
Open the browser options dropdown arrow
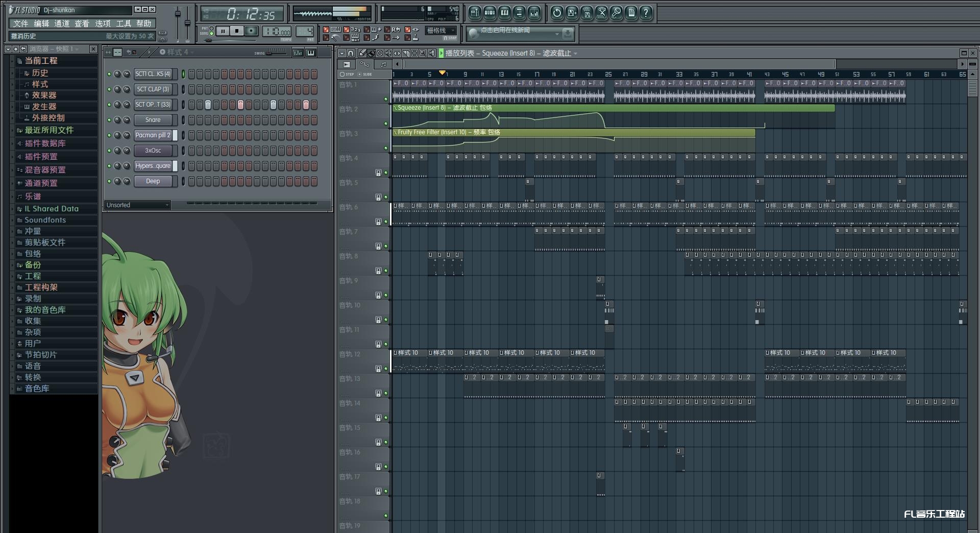click(8, 49)
